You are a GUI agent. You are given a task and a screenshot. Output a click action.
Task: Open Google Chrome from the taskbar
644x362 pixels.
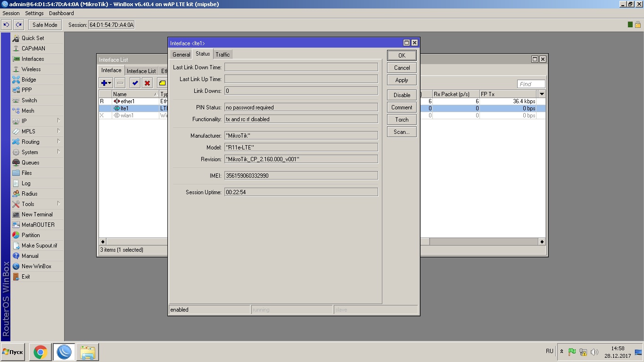(x=40, y=352)
